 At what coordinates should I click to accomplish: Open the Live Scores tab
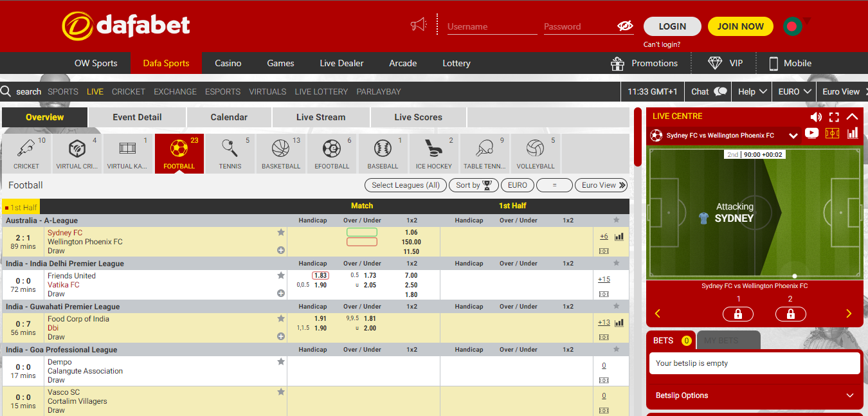(419, 117)
